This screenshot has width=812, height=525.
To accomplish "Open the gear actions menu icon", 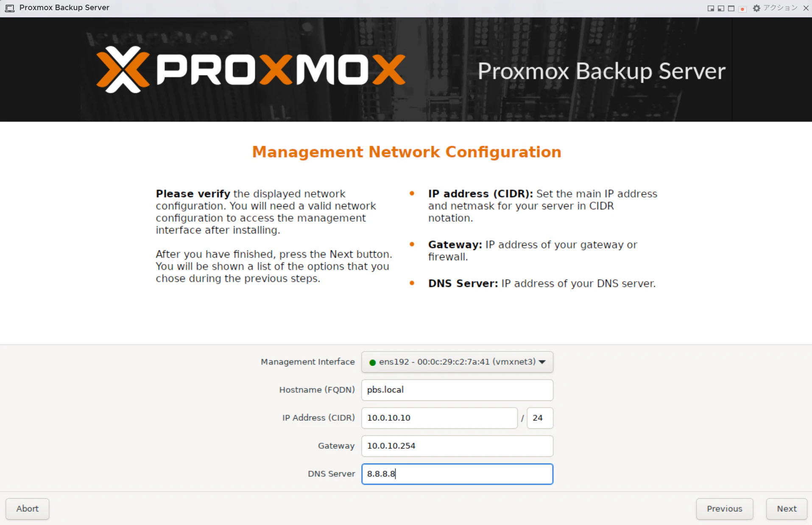I will pos(756,8).
